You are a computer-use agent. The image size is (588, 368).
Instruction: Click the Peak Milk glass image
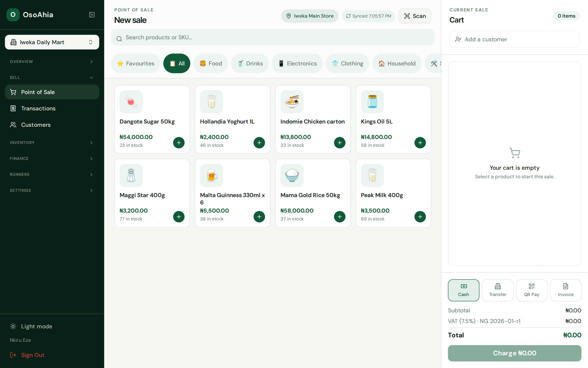(x=372, y=175)
